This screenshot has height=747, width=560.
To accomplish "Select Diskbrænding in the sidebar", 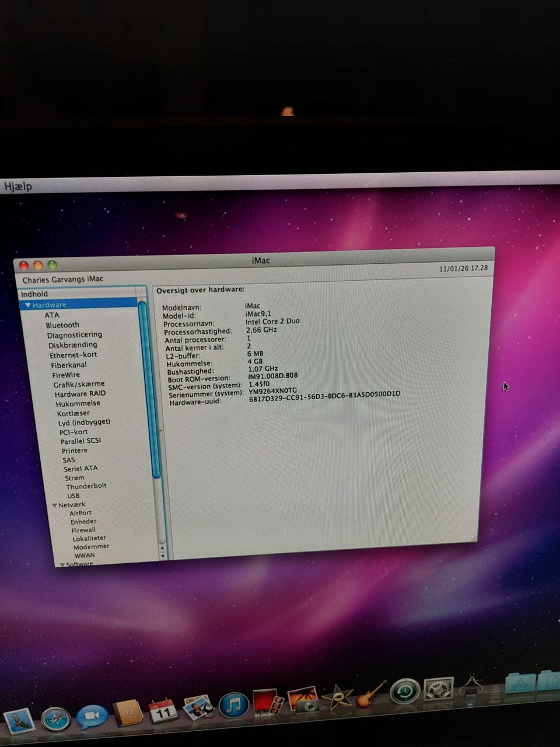I will click(x=73, y=345).
